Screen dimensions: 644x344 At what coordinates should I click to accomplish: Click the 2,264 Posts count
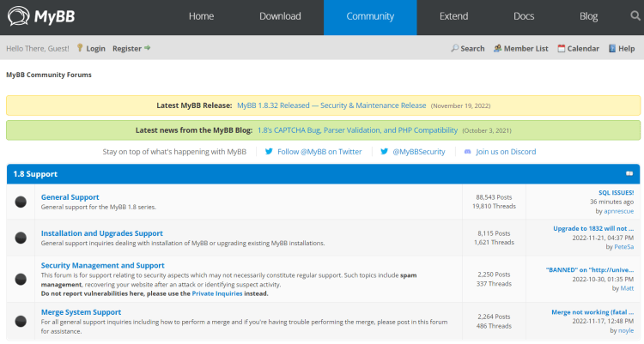click(x=494, y=317)
